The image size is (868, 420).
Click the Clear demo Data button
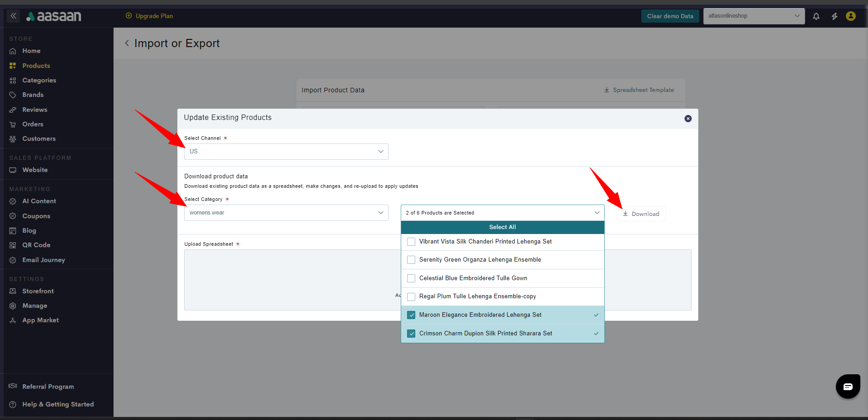(669, 16)
